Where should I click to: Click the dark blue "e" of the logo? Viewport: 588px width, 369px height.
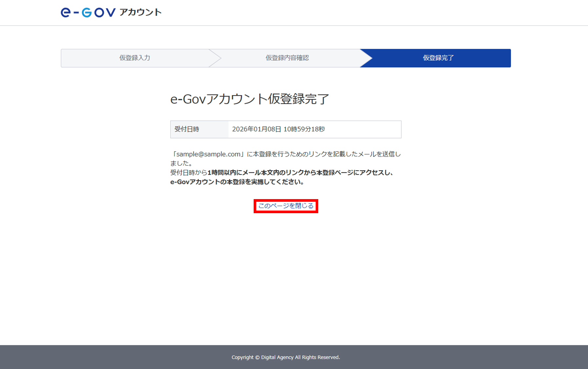click(x=66, y=12)
